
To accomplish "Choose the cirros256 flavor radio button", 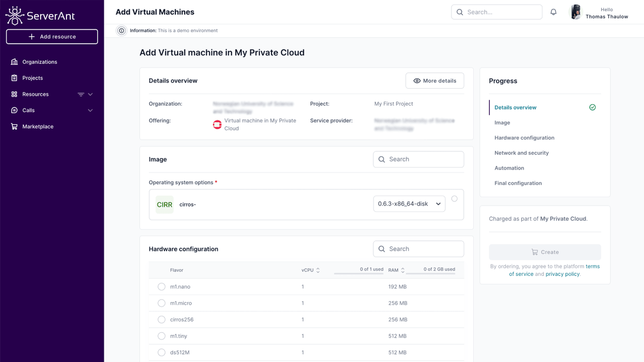I will pyautogui.click(x=161, y=320).
